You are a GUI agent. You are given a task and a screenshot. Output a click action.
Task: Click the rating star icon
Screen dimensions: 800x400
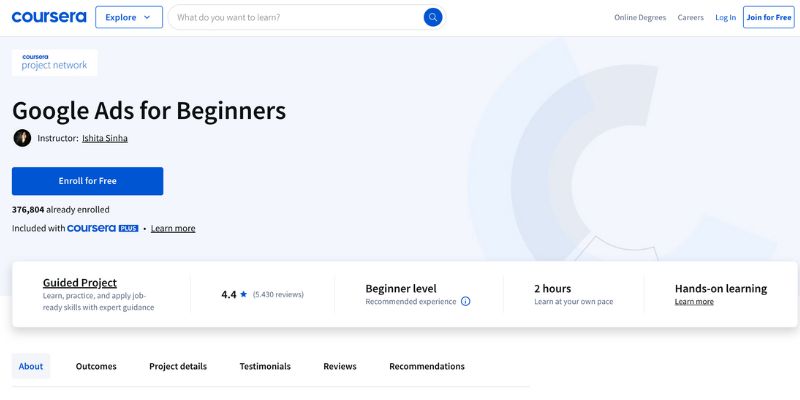click(243, 294)
